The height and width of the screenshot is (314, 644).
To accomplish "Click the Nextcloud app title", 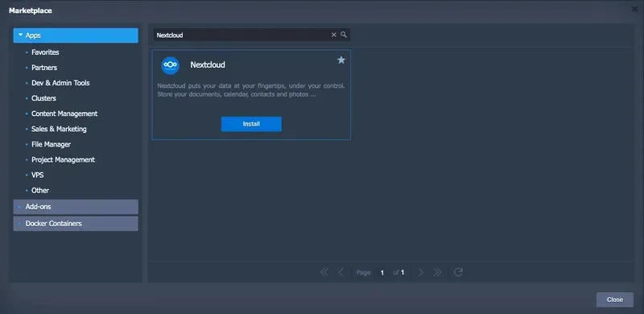I will click(208, 65).
